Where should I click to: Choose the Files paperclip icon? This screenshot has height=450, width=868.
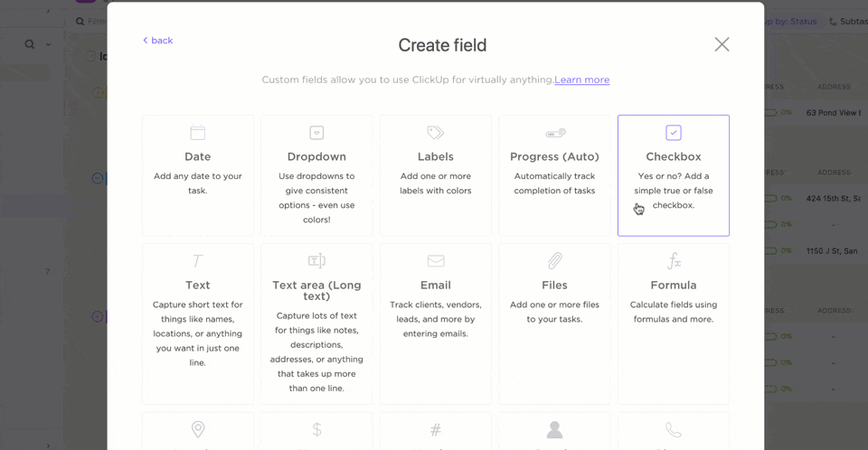point(555,261)
